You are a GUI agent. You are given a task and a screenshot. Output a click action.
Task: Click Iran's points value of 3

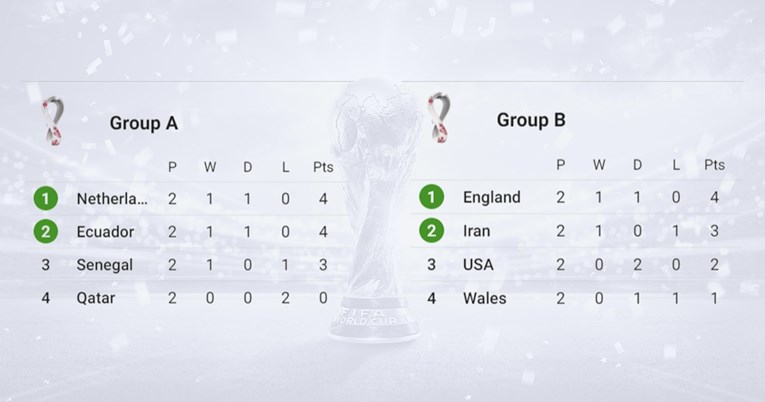(x=714, y=231)
